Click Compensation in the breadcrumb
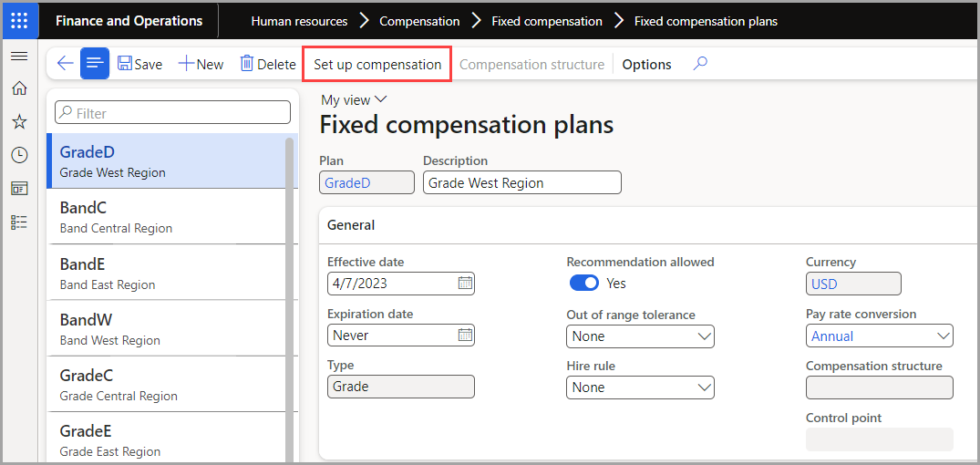This screenshot has height=465, width=980. click(x=419, y=21)
